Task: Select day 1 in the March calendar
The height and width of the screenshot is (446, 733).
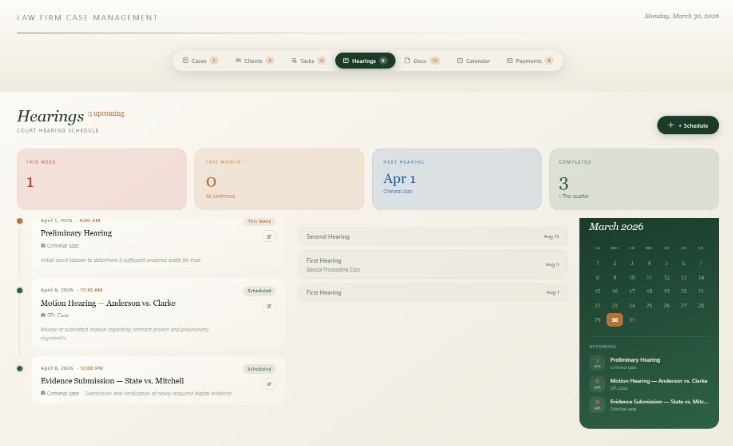Action: click(x=597, y=263)
